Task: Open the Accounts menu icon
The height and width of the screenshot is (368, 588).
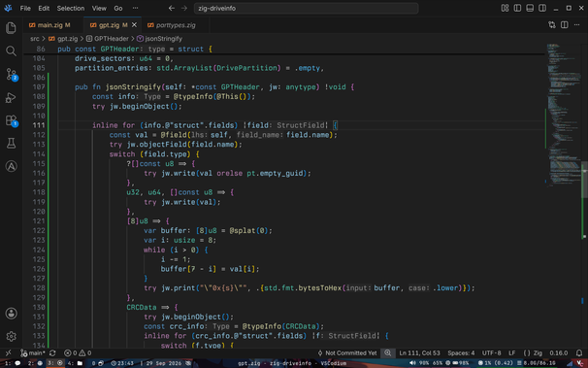Action: point(11,314)
